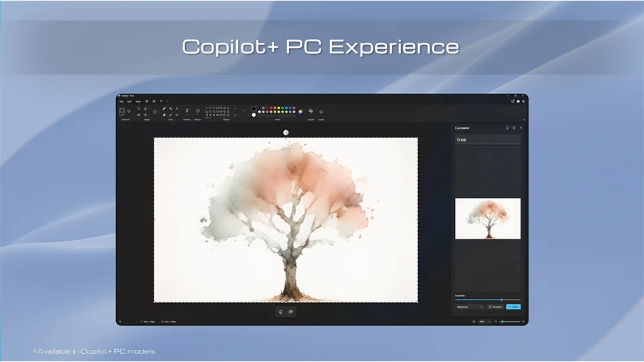The height and width of the screenshot is (362, 644).
Task: Click the Stickers icon
Action: click(x=197, y=111)
